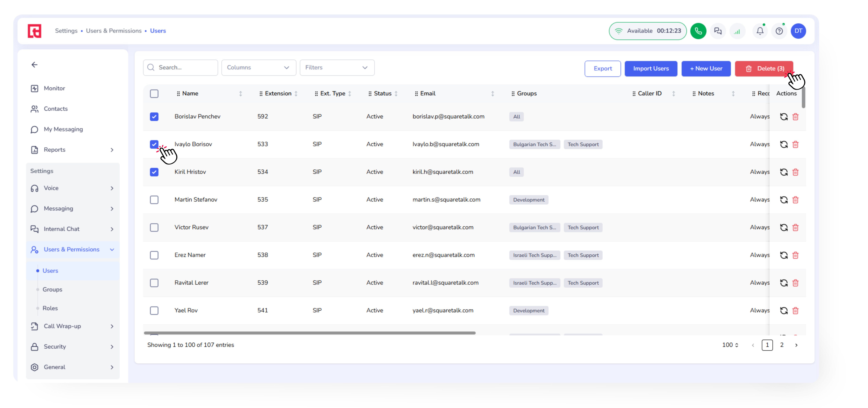Open the internal chat icon in header
868x408 pixels.
pyautogui.click(x=718, y=31)
